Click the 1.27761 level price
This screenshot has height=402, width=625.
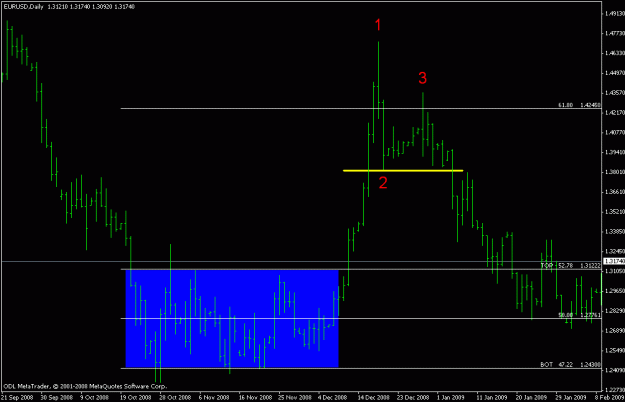(x=590, y=315)
